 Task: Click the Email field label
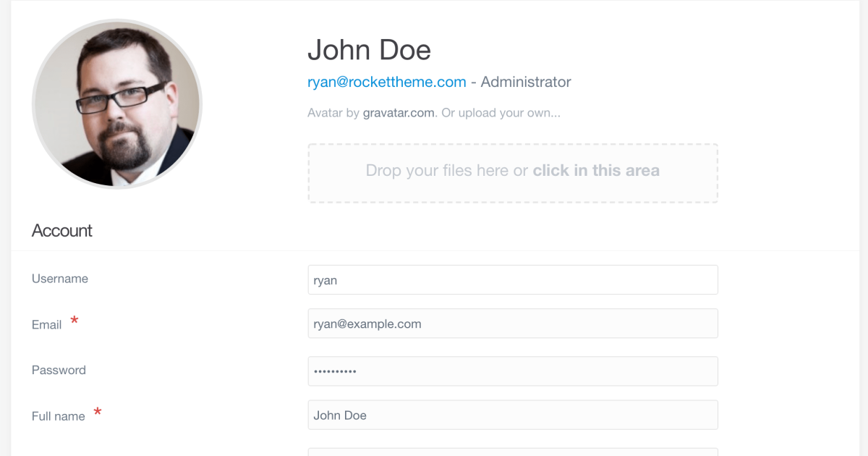pyautogui.click(x=46, y=325)
